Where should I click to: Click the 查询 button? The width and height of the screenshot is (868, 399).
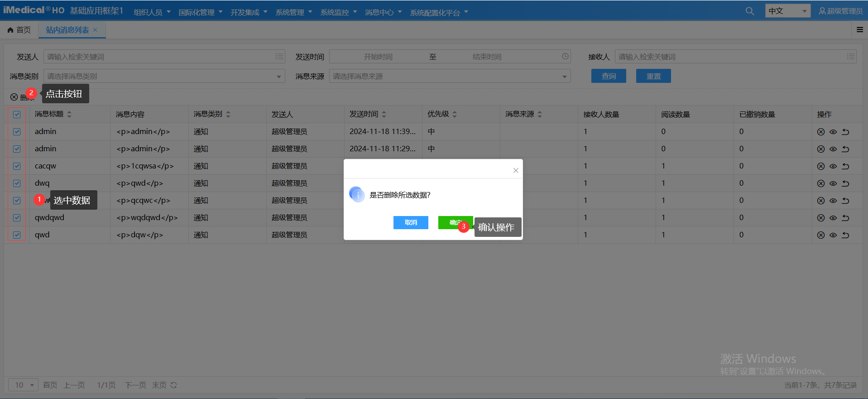point(609,76)
